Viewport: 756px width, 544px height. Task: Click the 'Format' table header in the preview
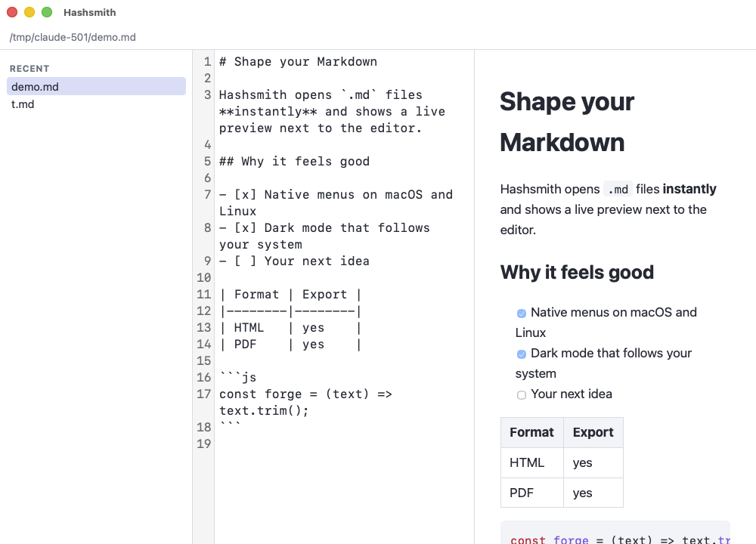tap(531, 432)
